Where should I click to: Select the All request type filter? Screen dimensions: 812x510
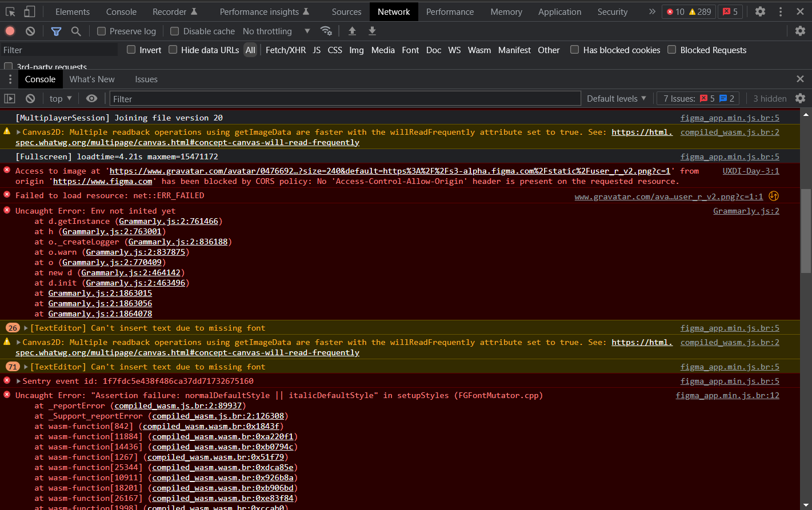coord(250,50)
